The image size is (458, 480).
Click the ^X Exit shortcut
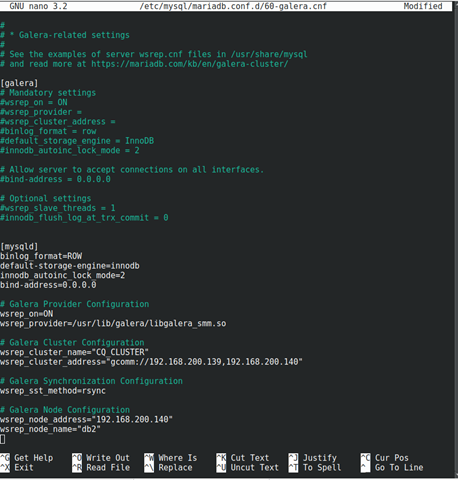(17, 468)
